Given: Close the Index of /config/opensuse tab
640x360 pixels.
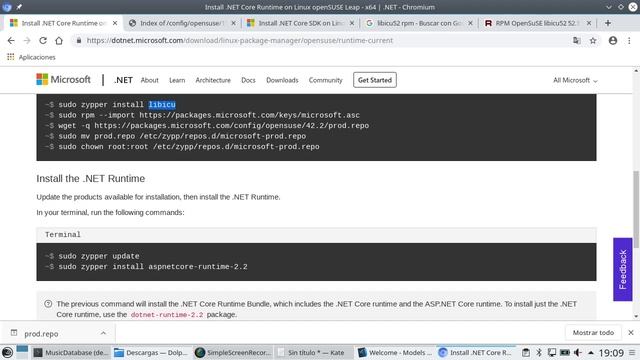Looking at the screenshot, I should [233, 23].
